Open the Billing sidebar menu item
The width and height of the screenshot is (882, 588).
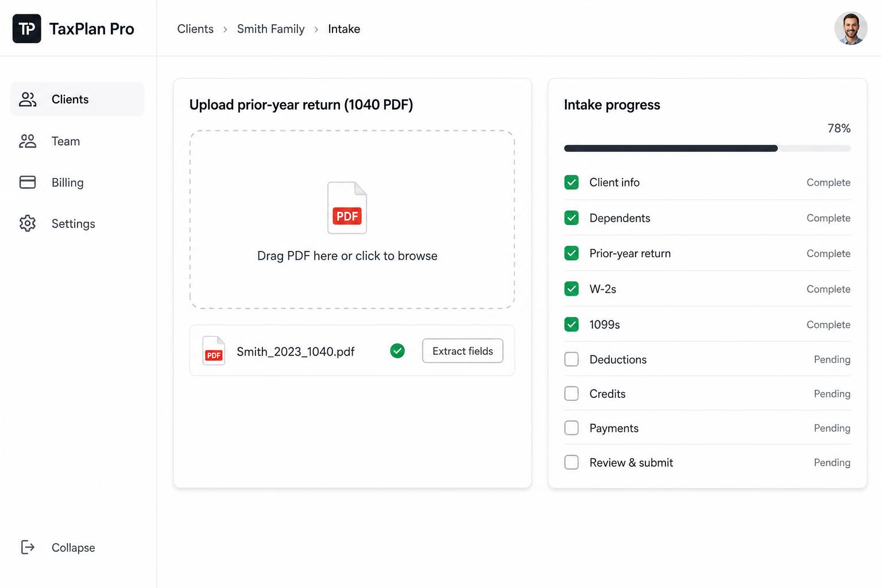[x=78, y=183]
